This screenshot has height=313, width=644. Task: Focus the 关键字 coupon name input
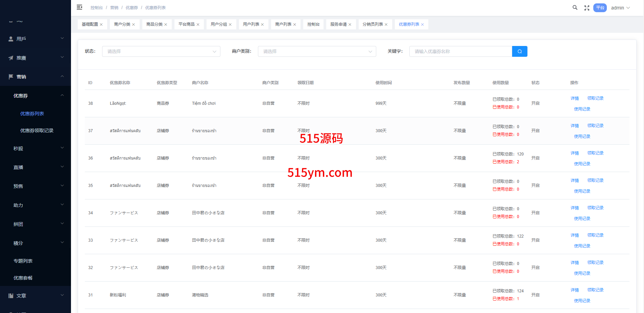point(460,51)
